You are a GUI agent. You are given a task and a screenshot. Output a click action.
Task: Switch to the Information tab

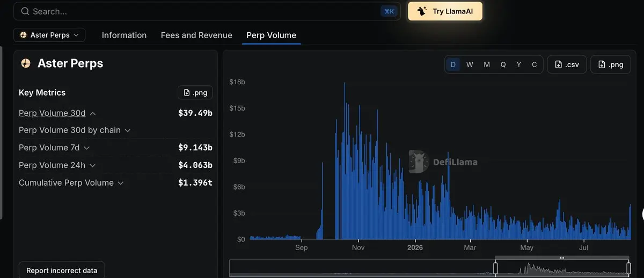pos(124,35)
